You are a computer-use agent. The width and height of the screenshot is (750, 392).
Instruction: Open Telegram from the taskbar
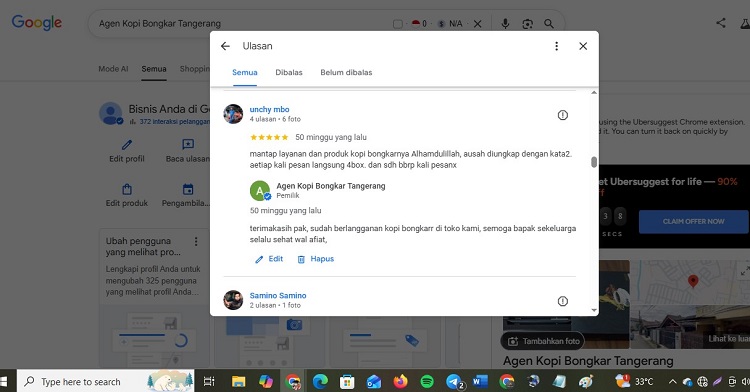(454, 381)
